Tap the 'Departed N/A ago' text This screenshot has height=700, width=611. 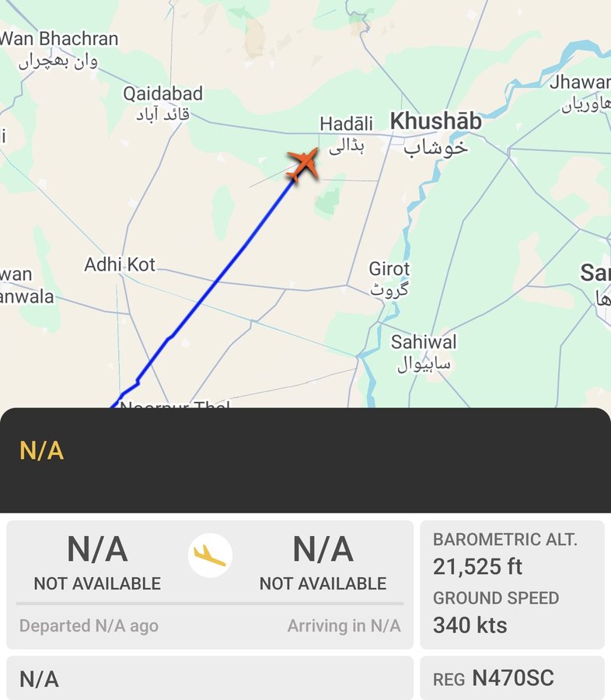tap(89, 625)
